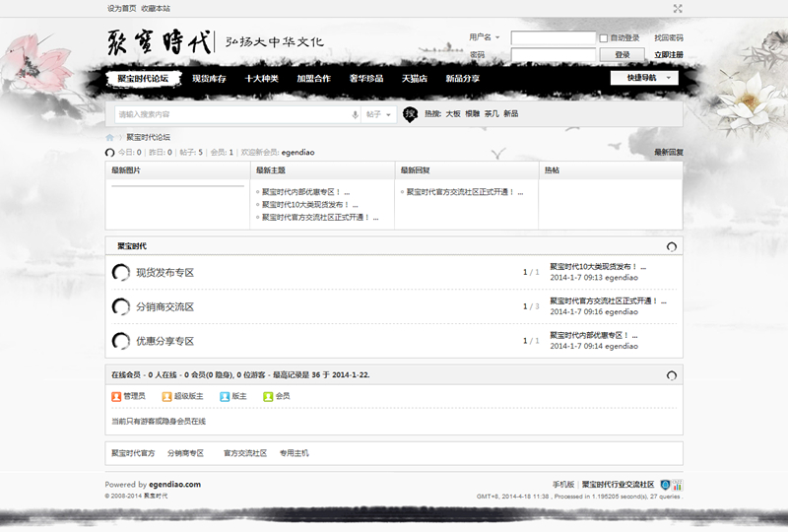Collapse the 聚宝时代 forum section

coord(672,246)
